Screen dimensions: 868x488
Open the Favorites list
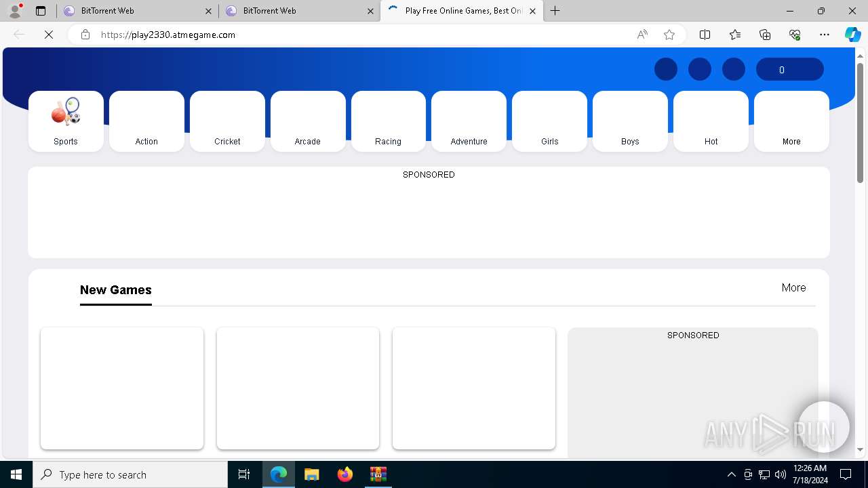735,35
